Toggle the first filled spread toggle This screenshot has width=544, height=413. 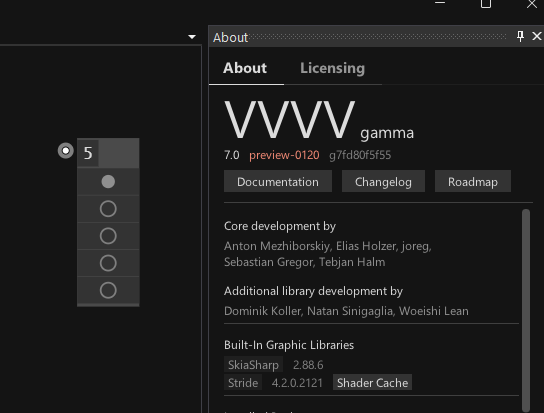108,182
